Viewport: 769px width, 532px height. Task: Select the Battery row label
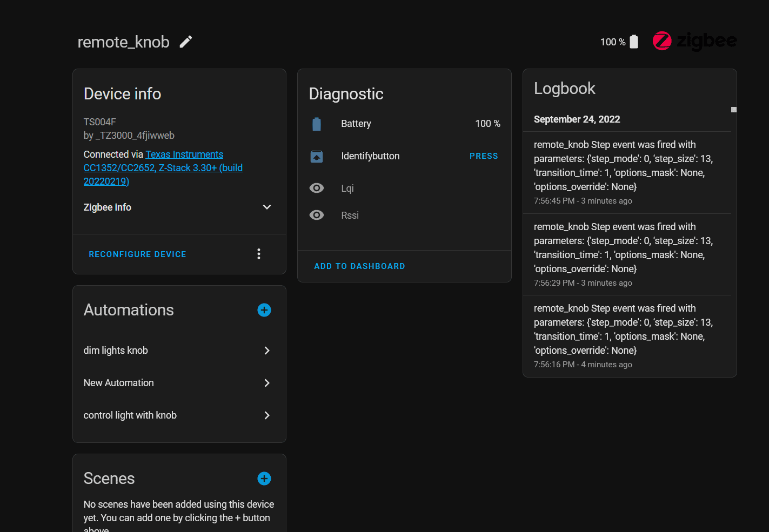pyautogui.click(x=356, y=124)
